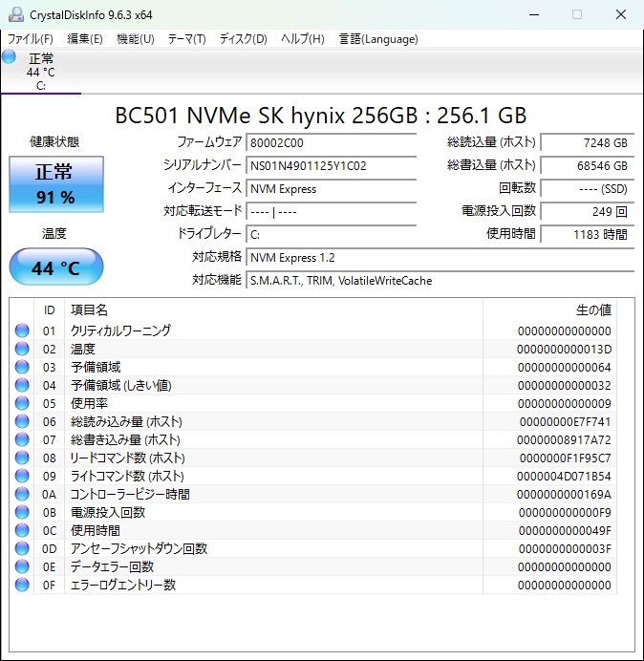Image resolution: width=644 pixels, height=661 pixels.
Task: Open the テーマ(T) menu
Action: point(187,39)
